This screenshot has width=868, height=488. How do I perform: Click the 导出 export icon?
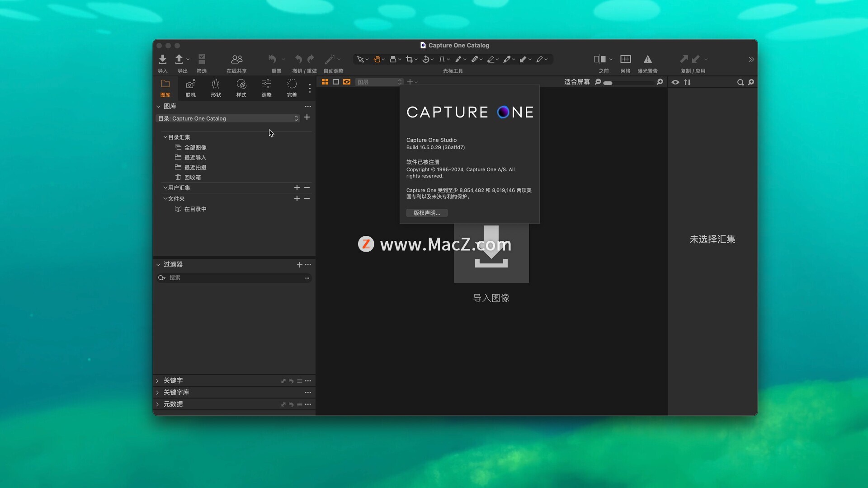[179, 59]
